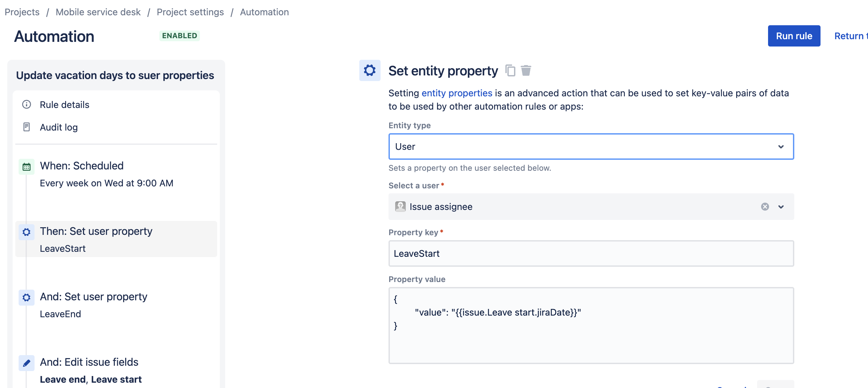The height and width of the screenshot is (388, 868).
Task: Click gear icon of LeaveEnd action
Action: (26, 297)
